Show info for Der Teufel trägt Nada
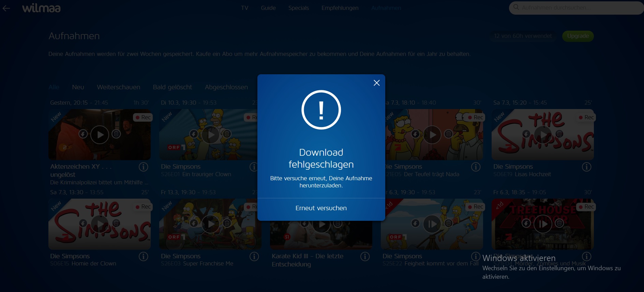 coord(476,167)
